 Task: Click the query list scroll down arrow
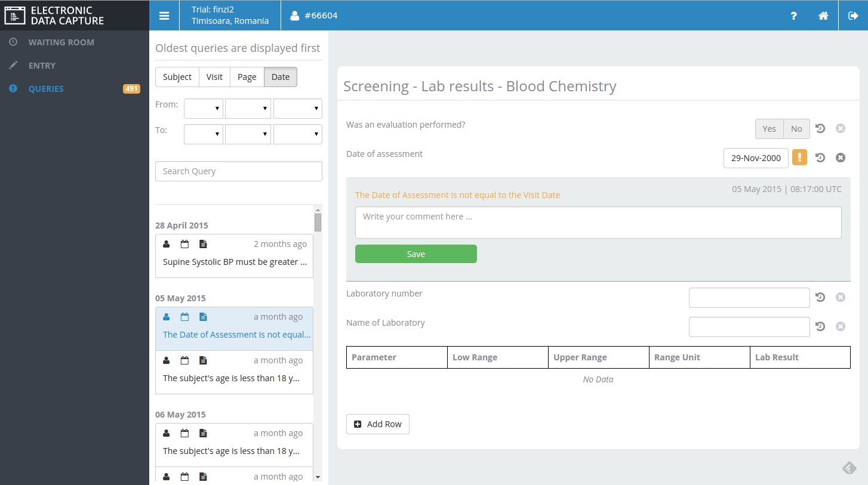pyautogui.click(x=318, y=477)
